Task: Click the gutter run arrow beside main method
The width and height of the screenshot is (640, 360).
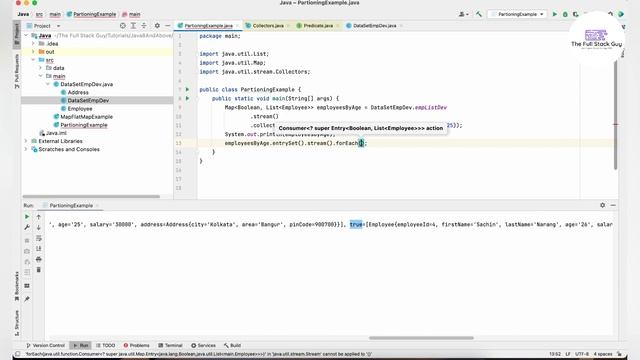Action: tap(187, 98)
